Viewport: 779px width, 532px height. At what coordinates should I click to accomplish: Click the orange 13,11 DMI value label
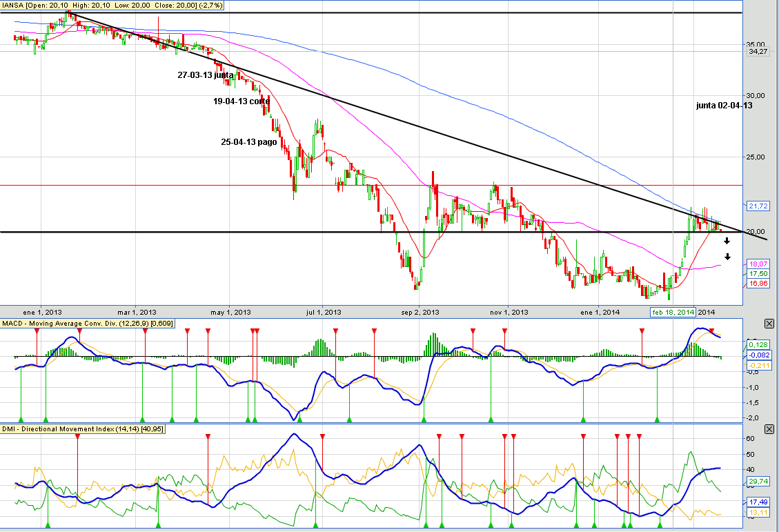pyautogui.click(x=758, y=512)
